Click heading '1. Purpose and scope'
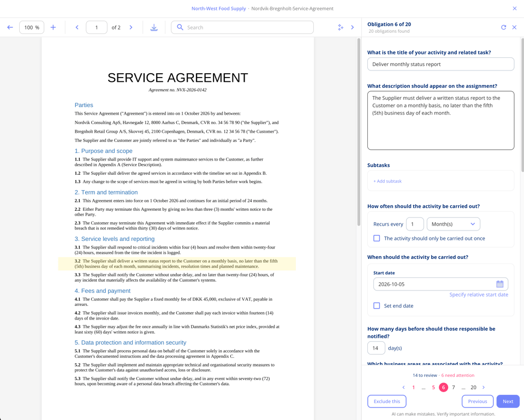The width and height of the screenshot is (524, 420). click(104, 151)
